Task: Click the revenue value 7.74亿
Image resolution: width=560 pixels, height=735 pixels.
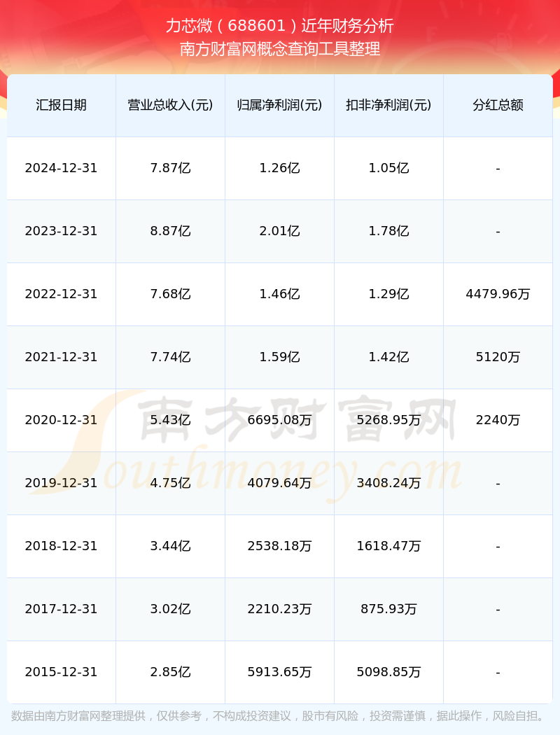Action: [171, 357]
